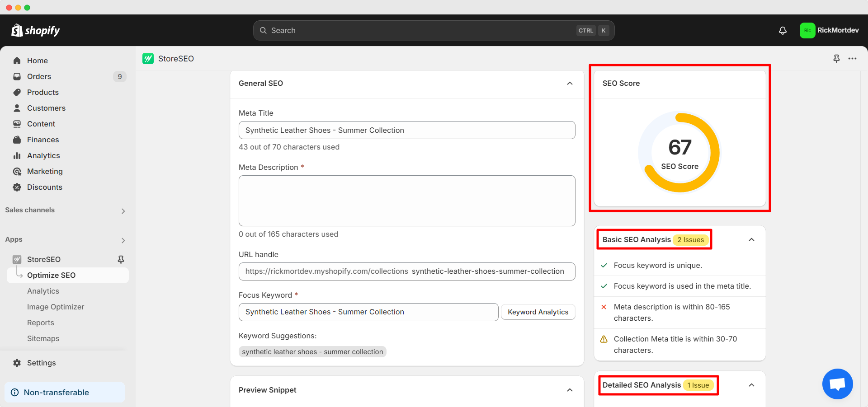The width and height of the screenshot is (868, 407).
Task: Collapse the Basic SEO Analysis panel
Action: click(x=751, y=239)
